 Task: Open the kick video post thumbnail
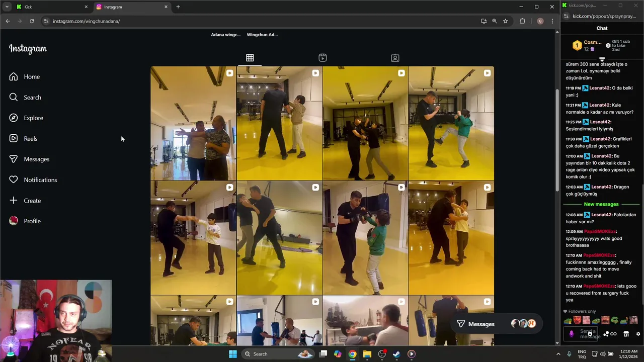(451, 123)
